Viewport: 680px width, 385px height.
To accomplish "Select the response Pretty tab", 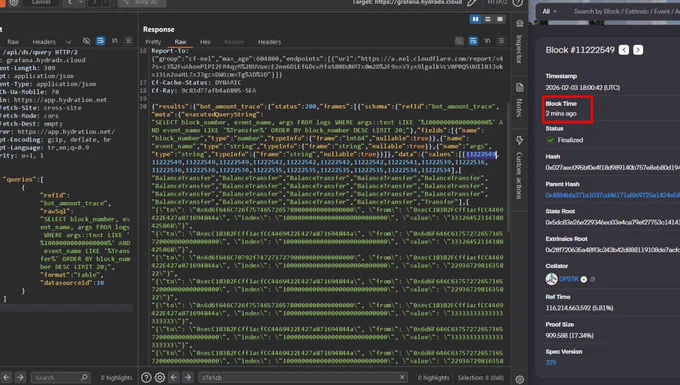I will (153, 42).
